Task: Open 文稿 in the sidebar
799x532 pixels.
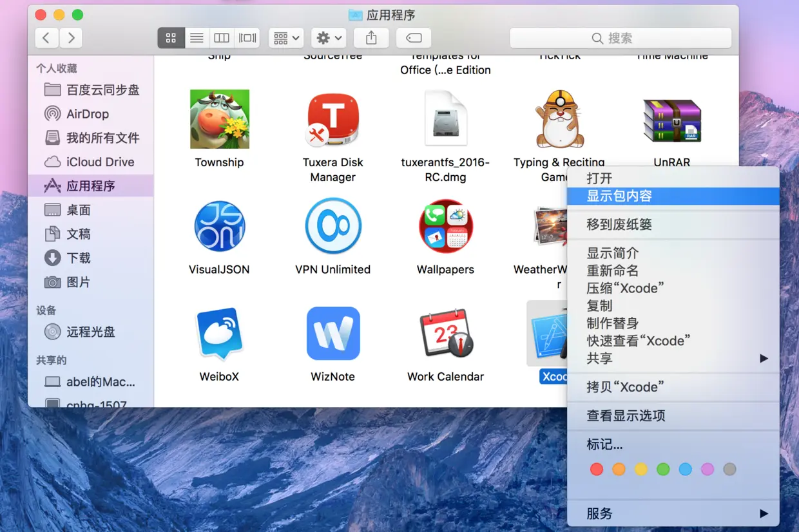Action: [x=91, y=234]
